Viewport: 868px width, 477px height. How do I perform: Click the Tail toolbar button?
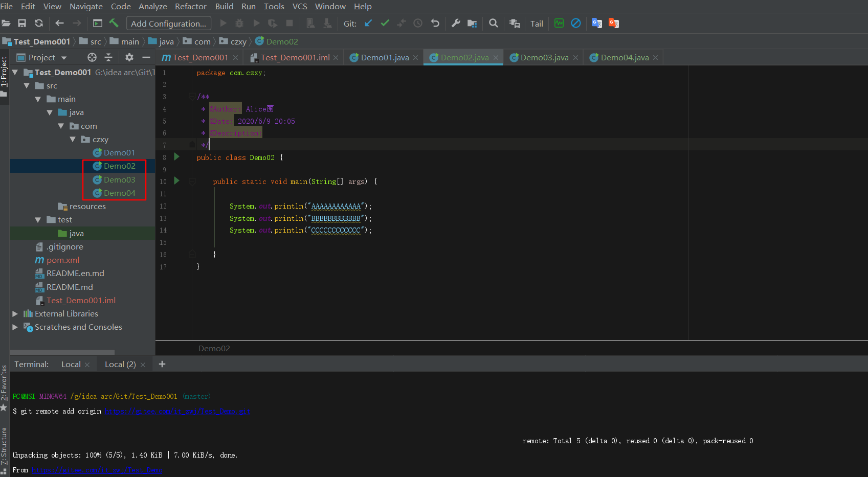537,24
